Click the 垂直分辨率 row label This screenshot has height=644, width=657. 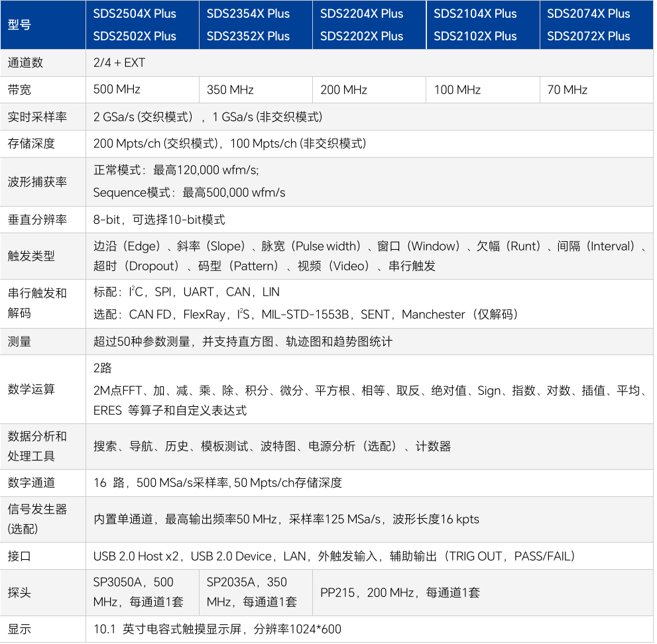tap(37, 219)
